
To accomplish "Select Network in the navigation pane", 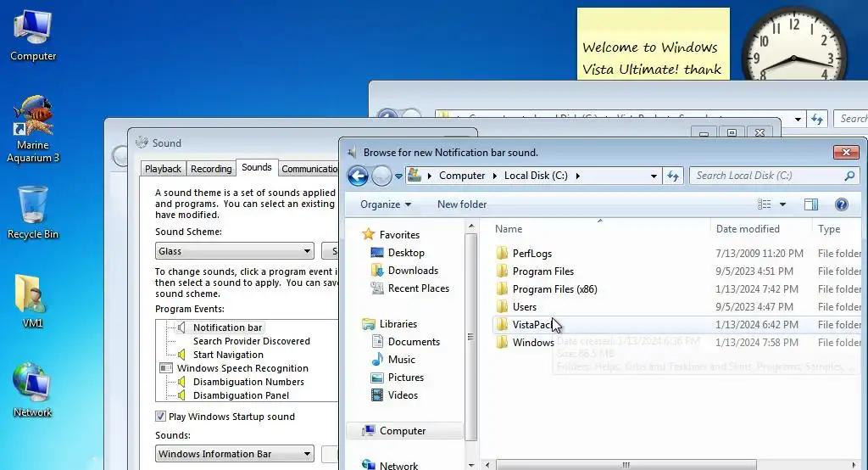I will [x=390, y=466].
